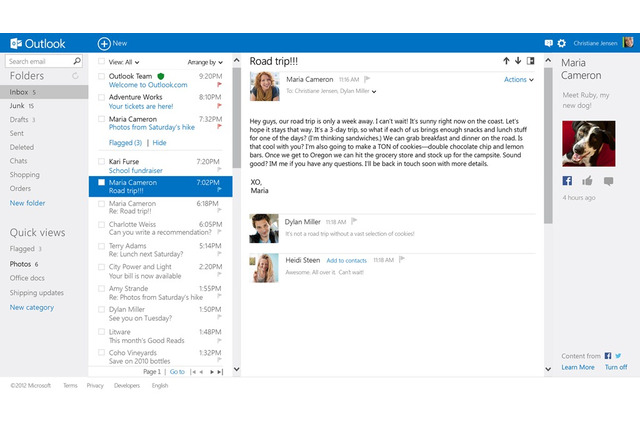The height and width of the screenshot is (426, 640).
Task: Tick the Kari Furse email checkbox
Action: pos(100,161)
